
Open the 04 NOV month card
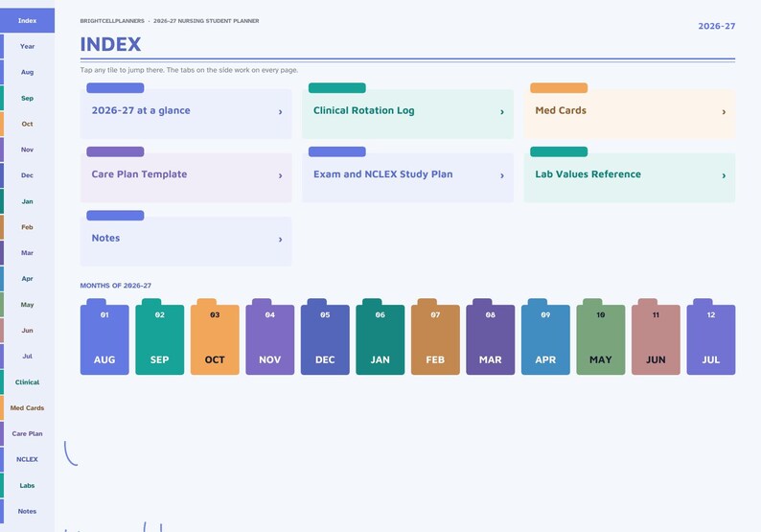tap(270, 338)
